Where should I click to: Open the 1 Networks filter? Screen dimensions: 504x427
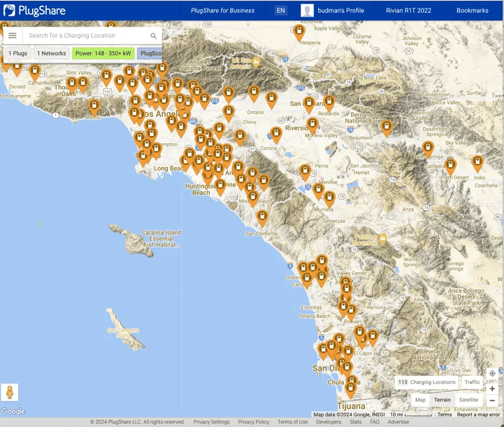point(51,53)
